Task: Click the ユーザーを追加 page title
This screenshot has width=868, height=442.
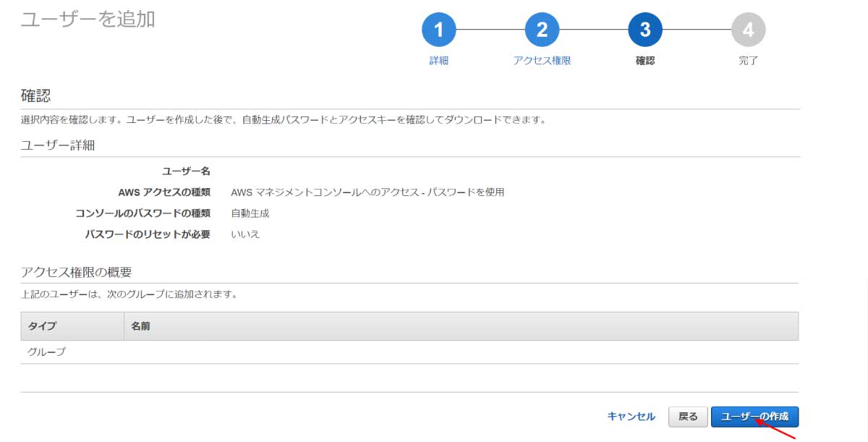Action: pos(88,20)
